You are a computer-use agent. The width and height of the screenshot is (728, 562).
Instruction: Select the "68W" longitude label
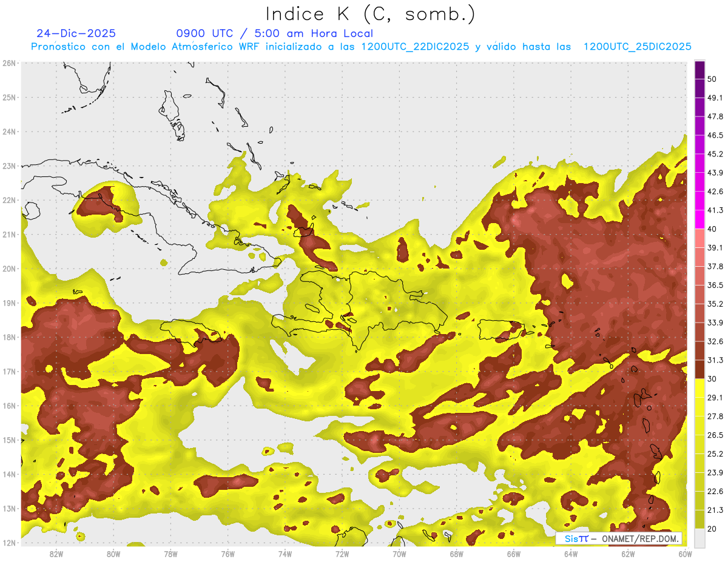click(x=456, y=554)
